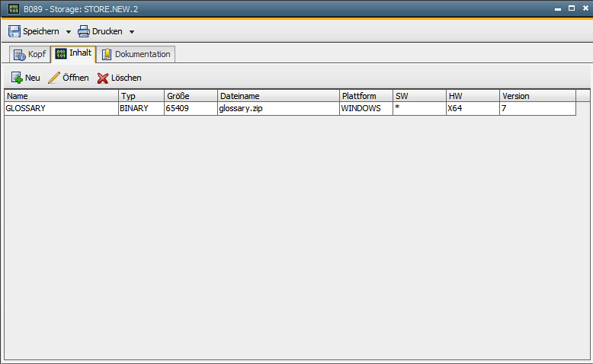593x364 pixels.
Task: Maximize the Storage window
Action: click(572, 8)
